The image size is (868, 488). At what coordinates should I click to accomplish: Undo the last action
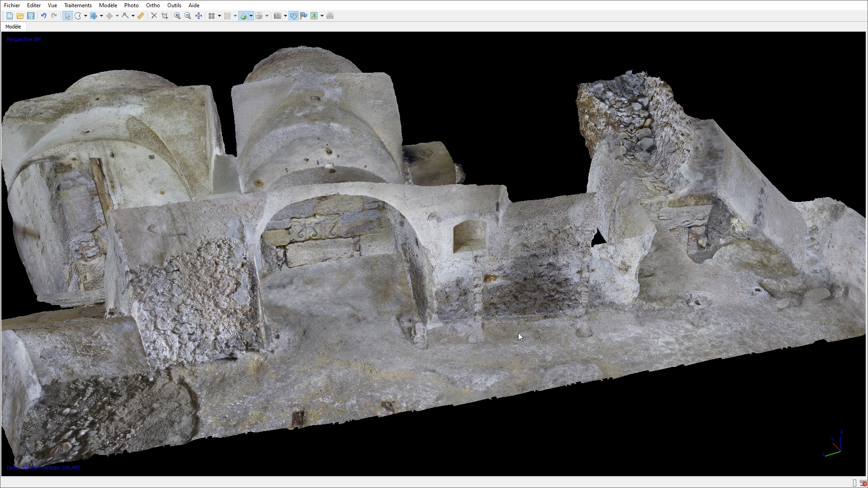43,16
